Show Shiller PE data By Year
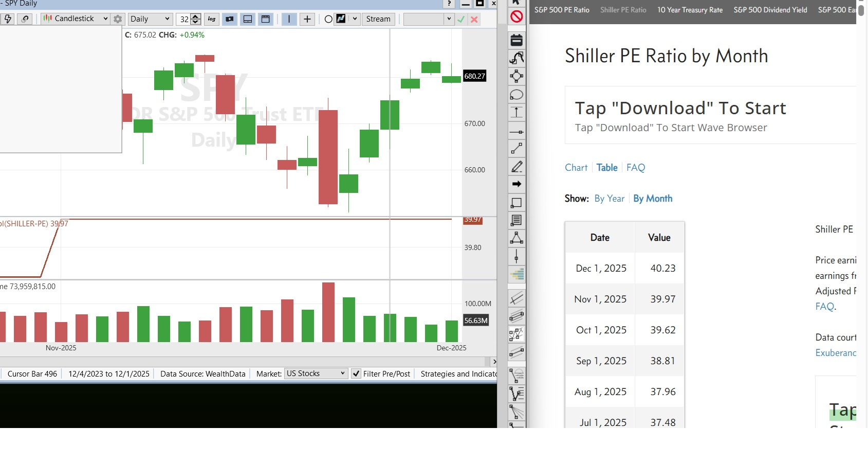Screen dimensions: 868x463 (610, 199)
